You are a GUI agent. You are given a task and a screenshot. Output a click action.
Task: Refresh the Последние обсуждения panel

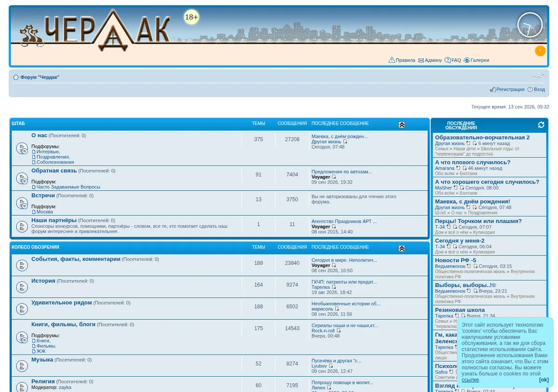point(541,125)
